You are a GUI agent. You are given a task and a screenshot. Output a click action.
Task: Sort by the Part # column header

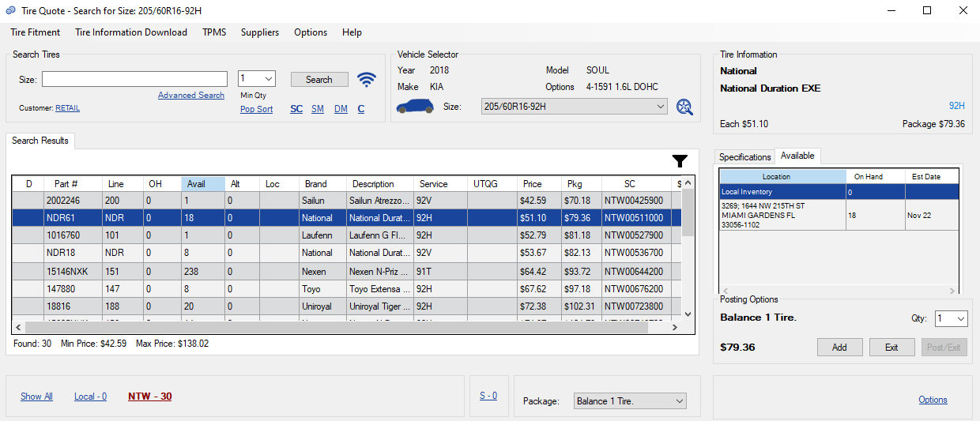point(73,184)
